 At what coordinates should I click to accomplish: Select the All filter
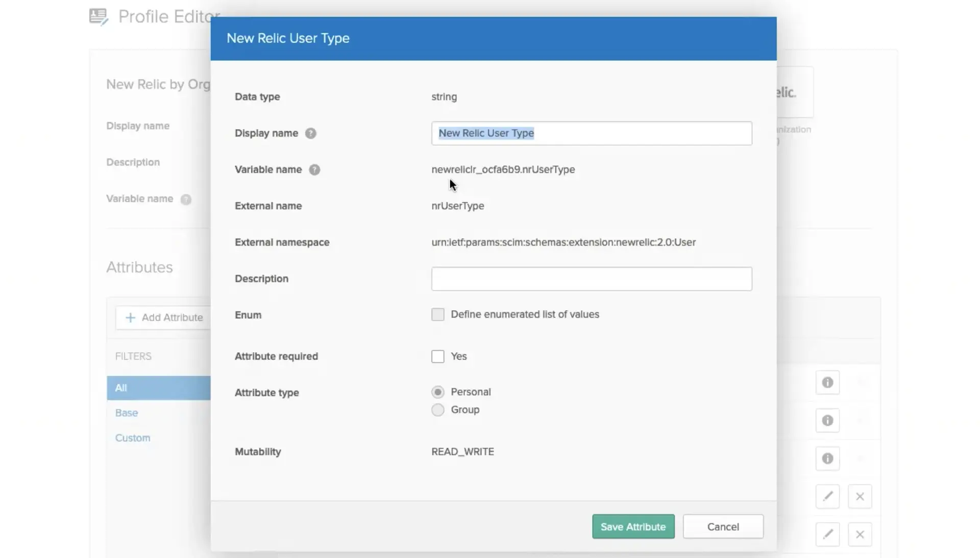click(159, 388)
